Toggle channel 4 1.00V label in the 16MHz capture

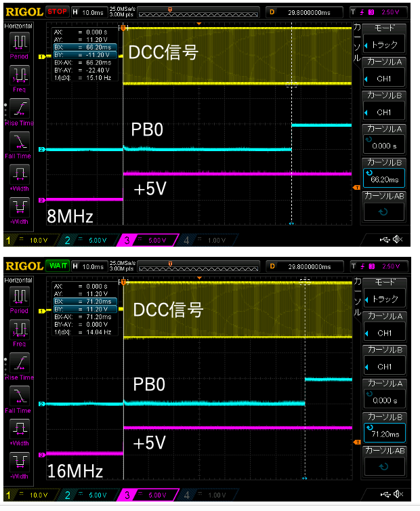(x=216, y=495)
